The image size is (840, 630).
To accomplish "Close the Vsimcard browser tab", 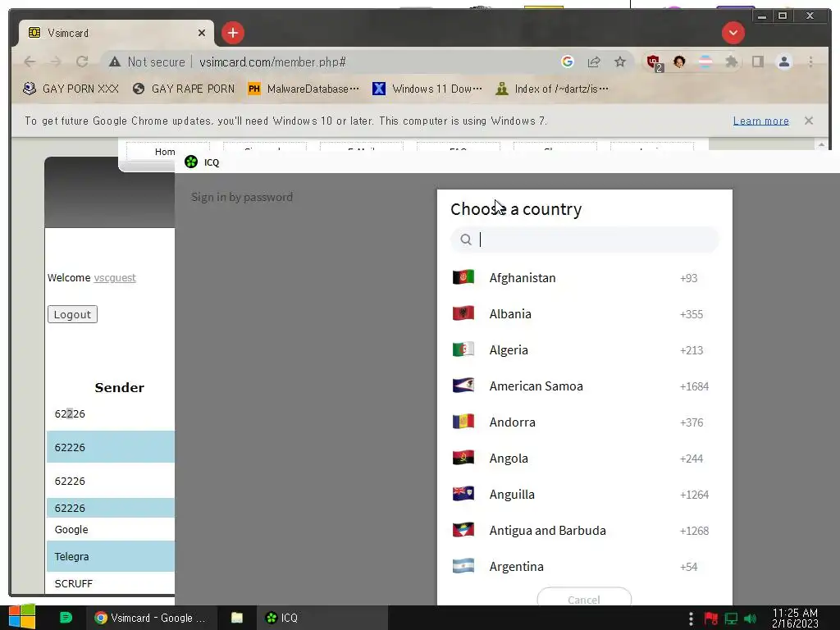I will [202, 33].
